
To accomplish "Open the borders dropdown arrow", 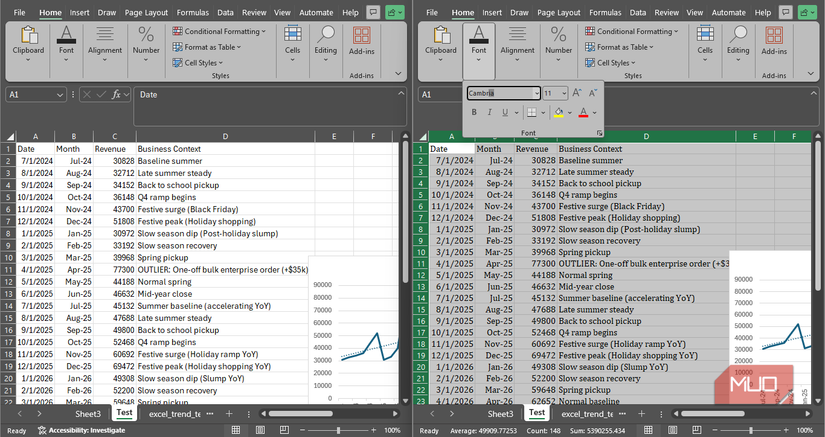I will pyautogui.click(x=543, y=112).
